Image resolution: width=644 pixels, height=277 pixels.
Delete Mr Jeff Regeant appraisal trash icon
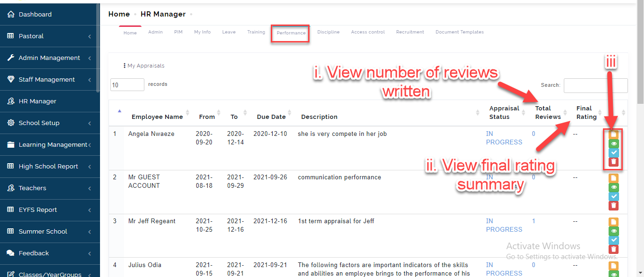(613, 249)
